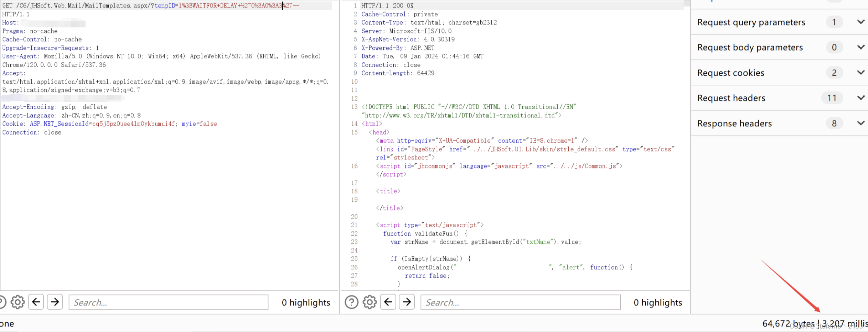Click the Request query parameters label
868x332 pixels.
751,22
